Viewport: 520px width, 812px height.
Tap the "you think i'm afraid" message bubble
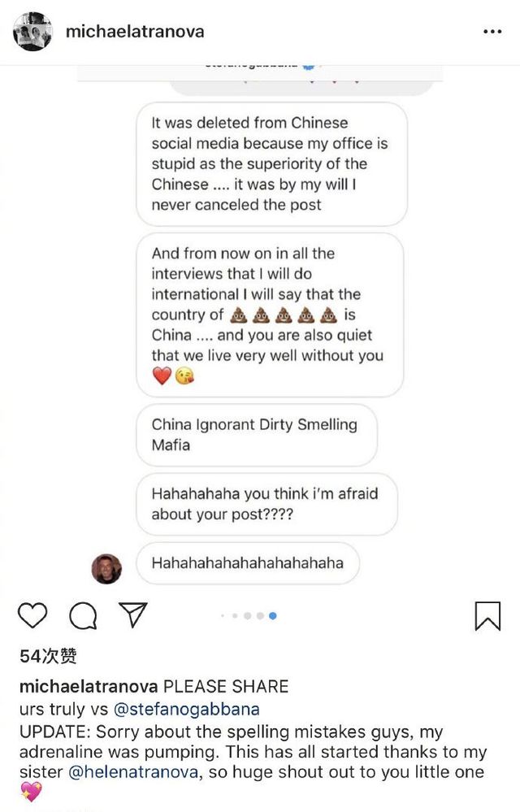[x=266, y=504]
